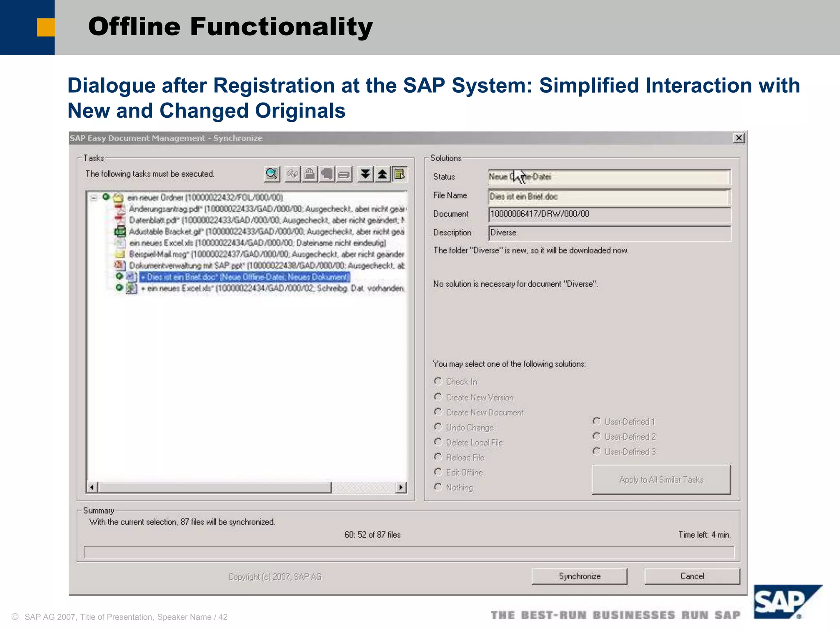Click the double up arrow collapse-all icon
The height and width of the screenshot is (630, 840).
[x=382, y=174]
